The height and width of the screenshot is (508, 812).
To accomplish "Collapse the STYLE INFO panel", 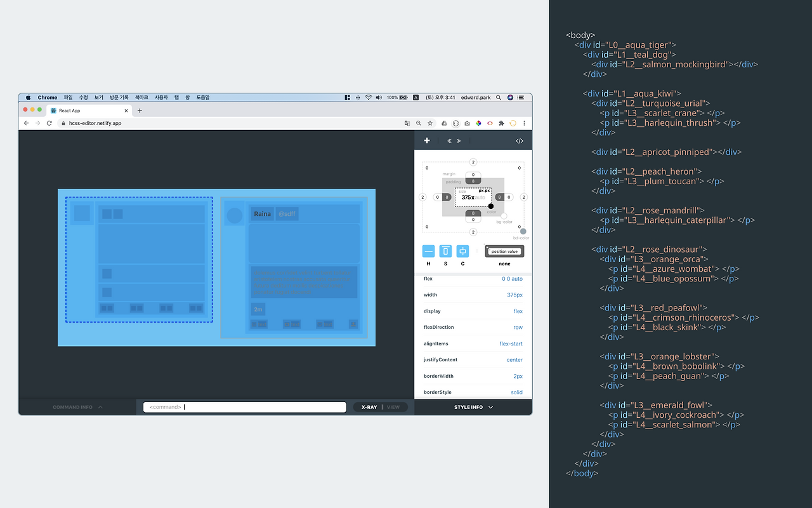I will point(473,407).
